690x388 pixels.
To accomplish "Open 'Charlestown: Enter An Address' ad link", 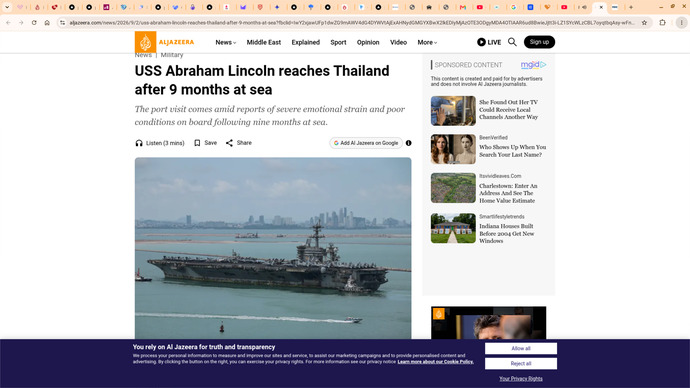I will (x=508, y=193).
